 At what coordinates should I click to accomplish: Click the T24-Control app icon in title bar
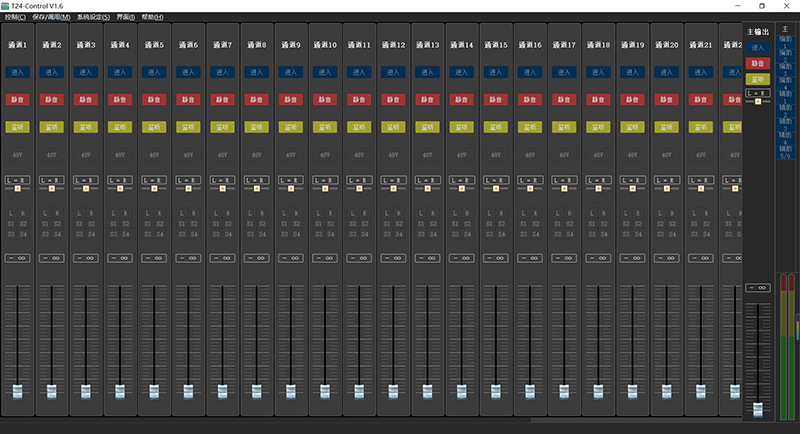tap(7, 5)
